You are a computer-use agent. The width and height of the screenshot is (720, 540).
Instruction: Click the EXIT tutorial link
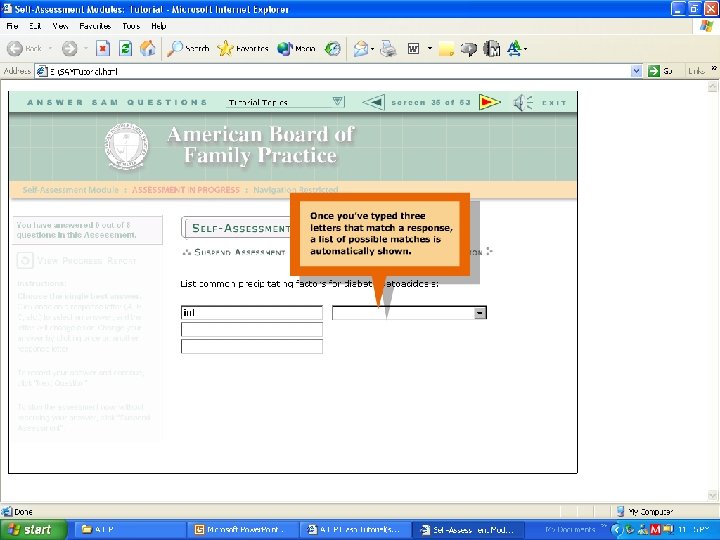[x=554, y=102]
